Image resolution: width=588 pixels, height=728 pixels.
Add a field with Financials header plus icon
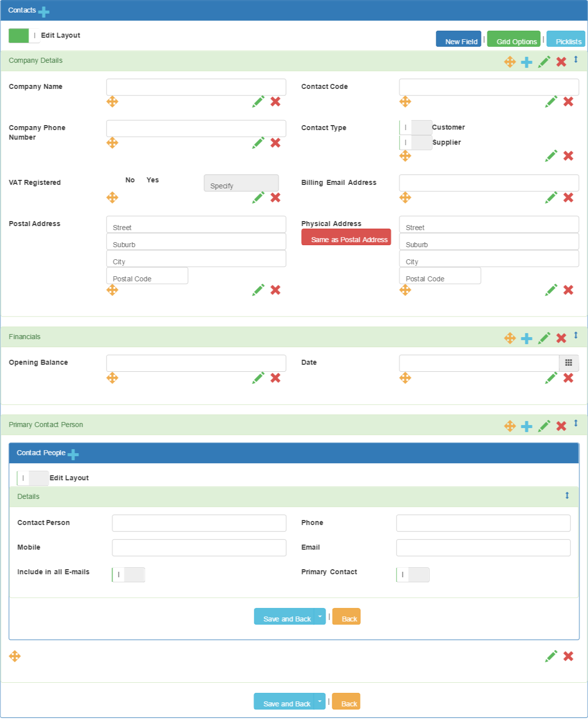[x=526, y=338]
